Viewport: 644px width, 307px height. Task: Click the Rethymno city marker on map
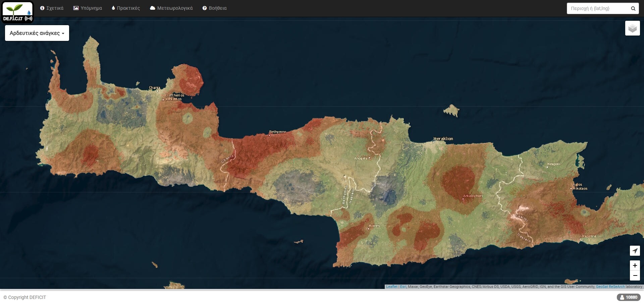tap(269, 135)
